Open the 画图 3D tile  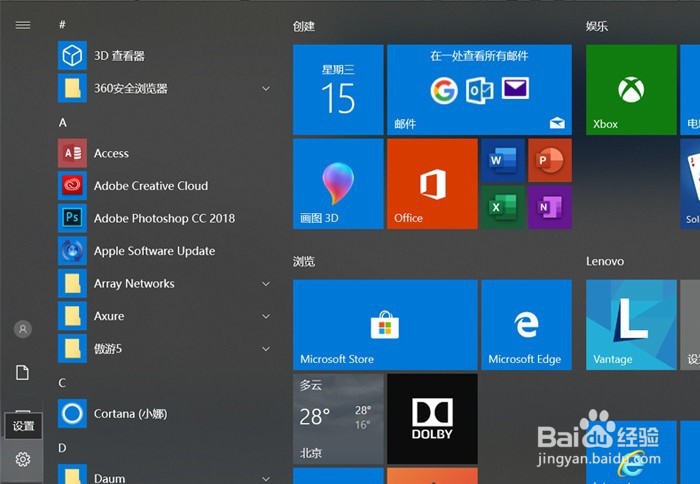click(338, 184)
